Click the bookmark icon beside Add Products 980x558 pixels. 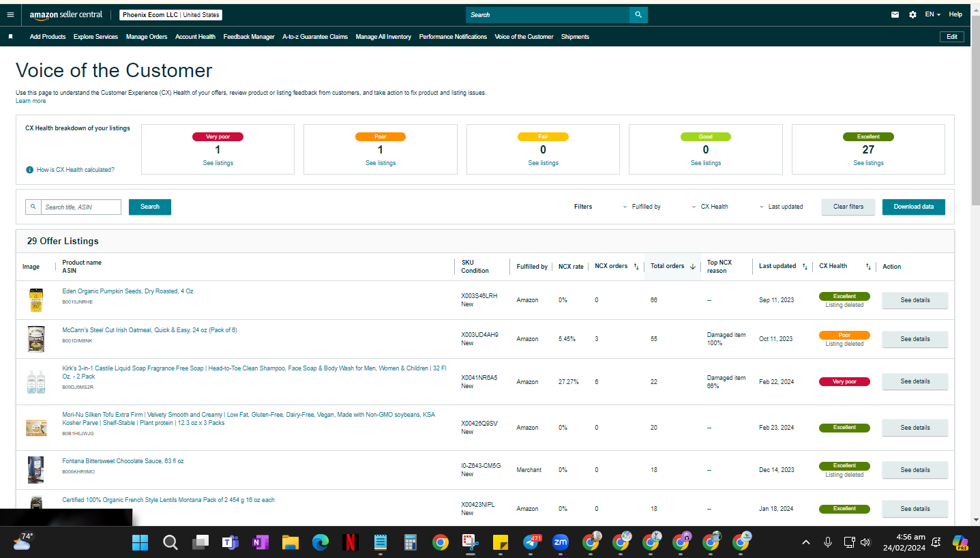(11, 37)
